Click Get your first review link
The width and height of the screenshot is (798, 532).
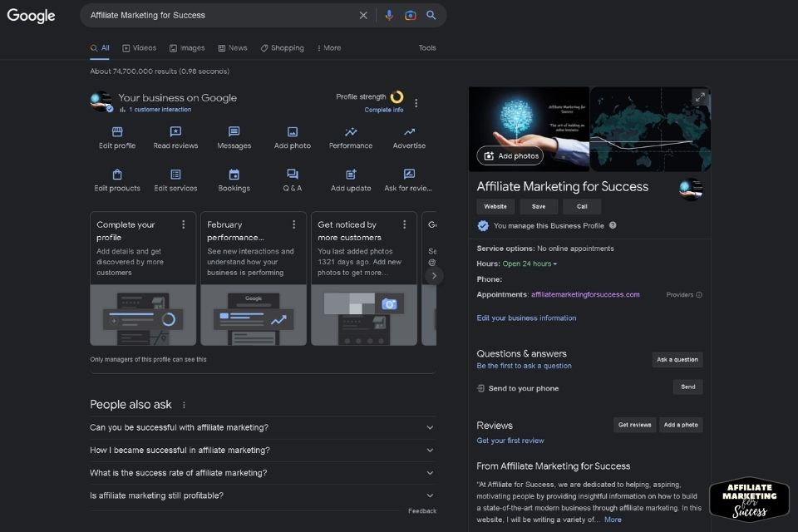coord(510,441)
